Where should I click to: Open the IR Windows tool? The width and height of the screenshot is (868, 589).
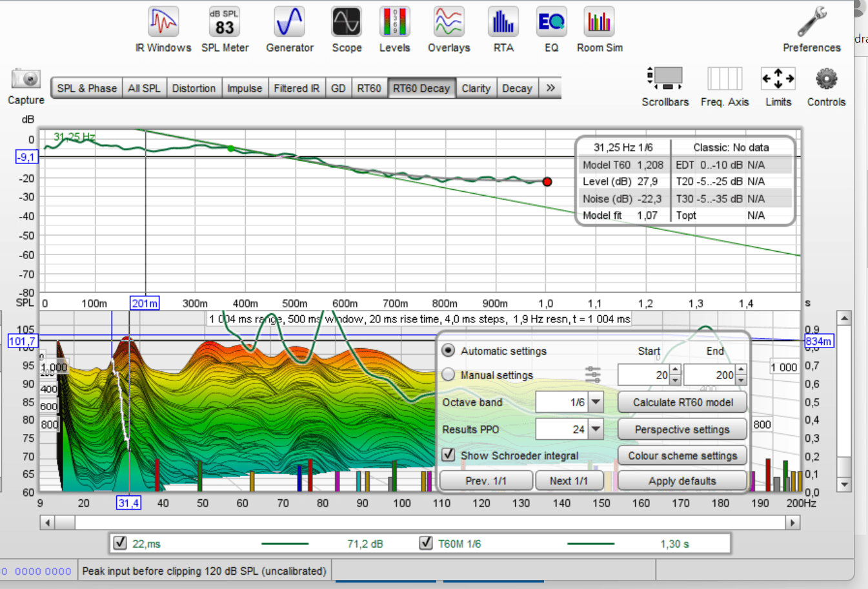pyautogui.click(x=163, y=29)
